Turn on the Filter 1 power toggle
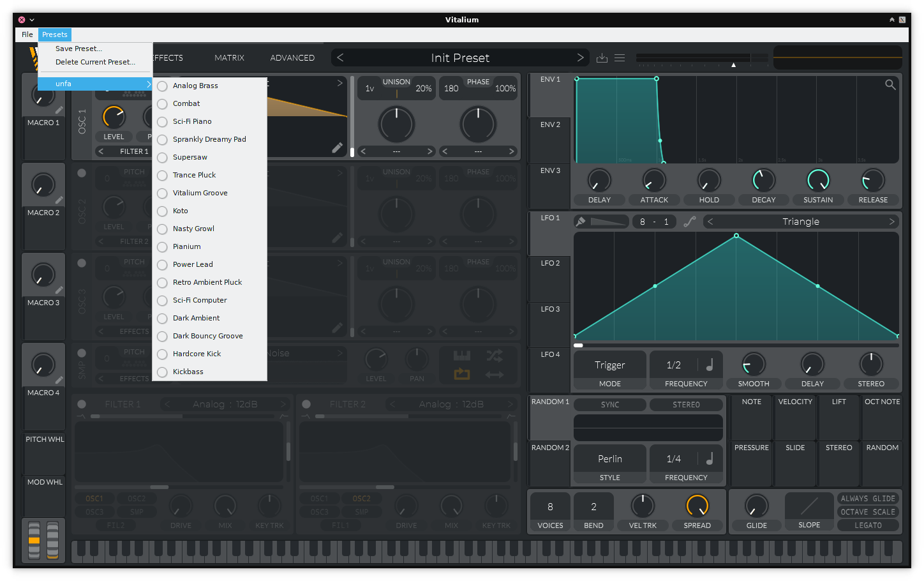The width and height of the screenshot is (924, 581). pos(82,404)
